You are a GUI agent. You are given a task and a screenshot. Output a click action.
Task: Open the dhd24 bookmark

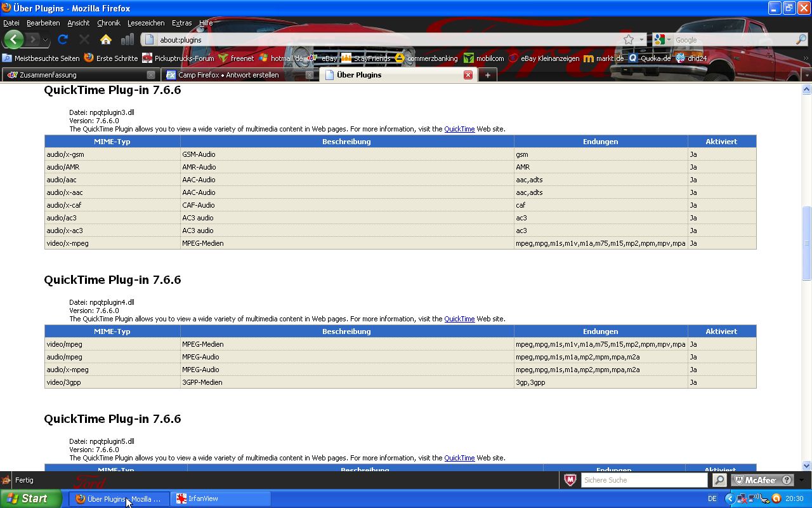pos(691,58)
